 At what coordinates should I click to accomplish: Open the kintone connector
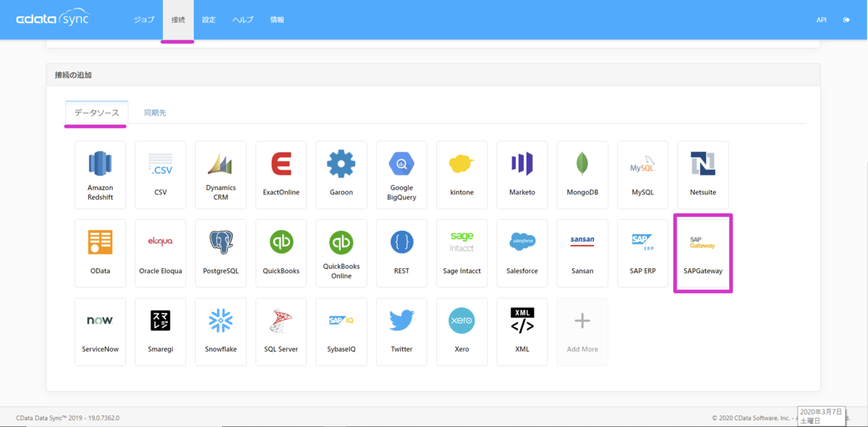461,175
